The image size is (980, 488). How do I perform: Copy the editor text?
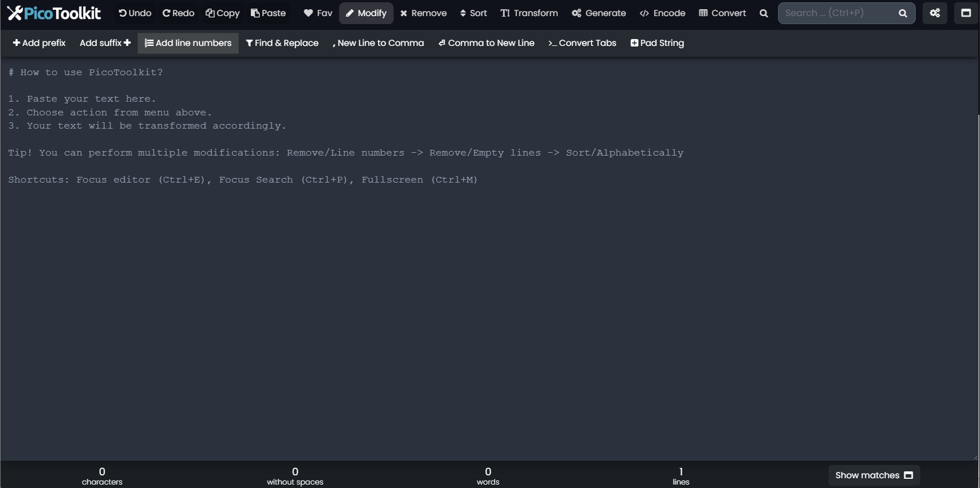point(223,13)
